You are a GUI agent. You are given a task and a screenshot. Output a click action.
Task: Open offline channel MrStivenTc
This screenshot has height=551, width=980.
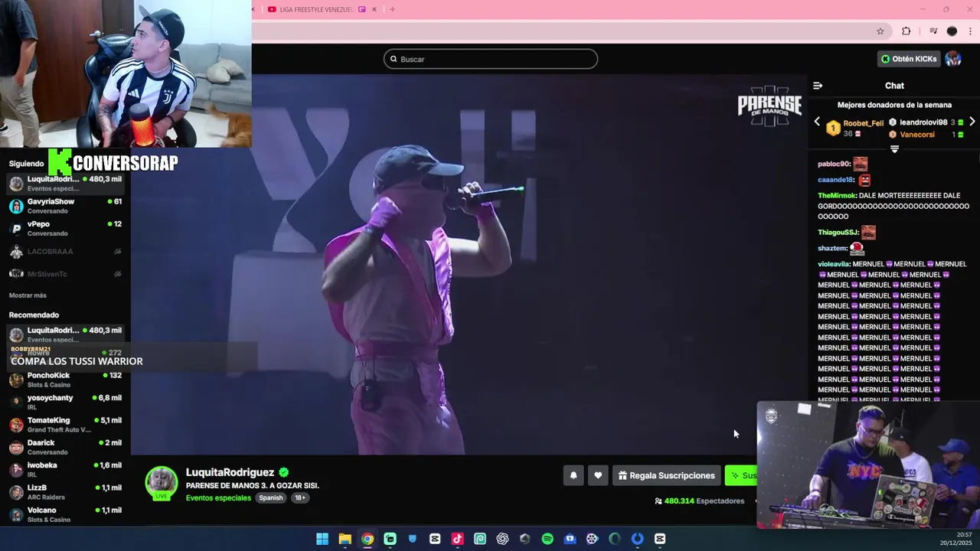[x=65, y=273]
